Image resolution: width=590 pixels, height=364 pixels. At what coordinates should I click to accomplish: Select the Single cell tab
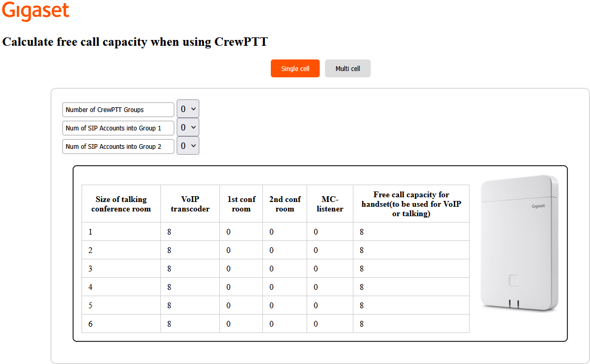click(x=295, y=68)
